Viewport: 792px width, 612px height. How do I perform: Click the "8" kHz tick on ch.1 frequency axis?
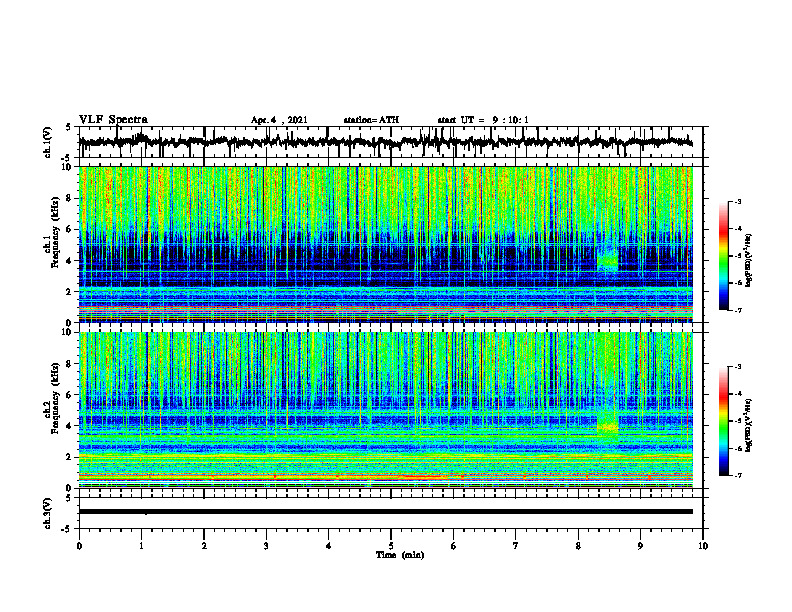[69, 198]
